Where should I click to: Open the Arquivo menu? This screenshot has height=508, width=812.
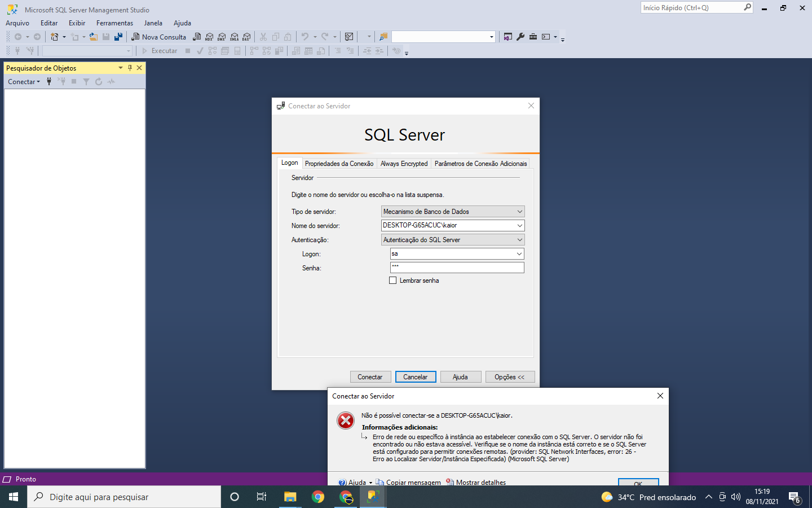(x=17, y=23)
